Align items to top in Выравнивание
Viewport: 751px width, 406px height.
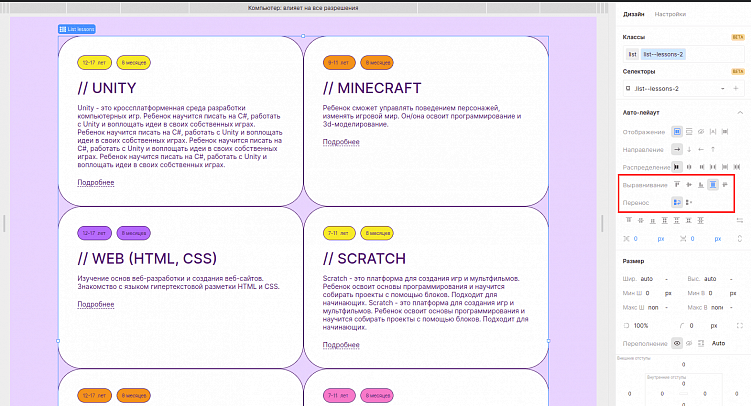click(x=677, y=184)
